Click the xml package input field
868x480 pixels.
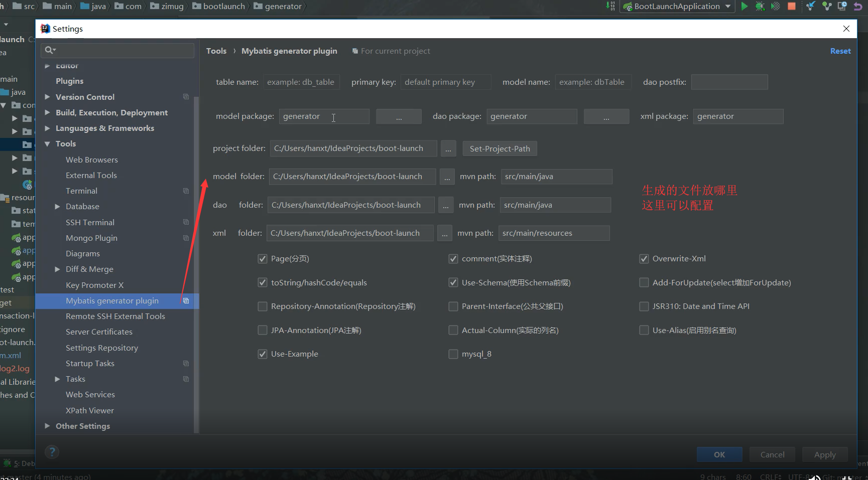pos(738,116)
